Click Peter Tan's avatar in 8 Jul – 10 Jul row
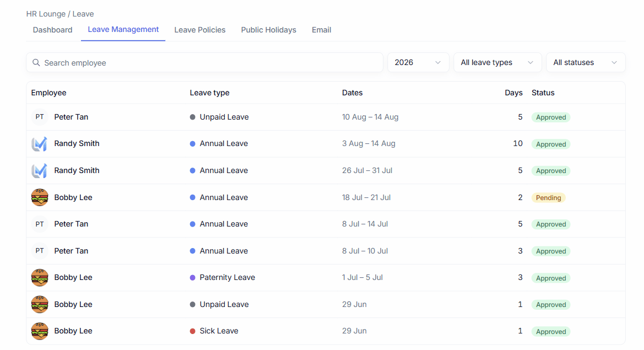Screen dimensions: 644x350 coord(40,251)
